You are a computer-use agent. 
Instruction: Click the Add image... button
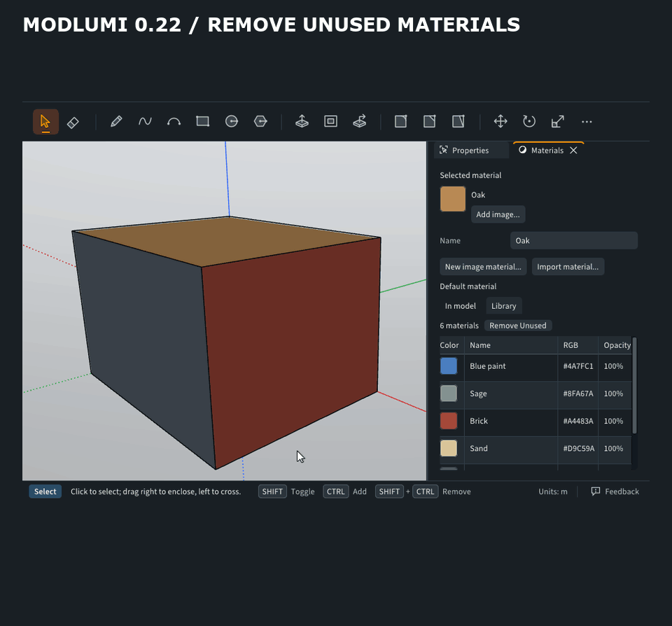(498, 214)
